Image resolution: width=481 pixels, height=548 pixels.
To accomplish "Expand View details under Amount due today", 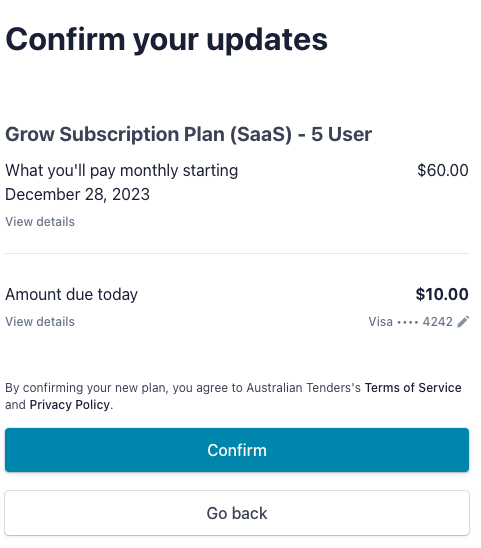I will click(x=40, y=322).
